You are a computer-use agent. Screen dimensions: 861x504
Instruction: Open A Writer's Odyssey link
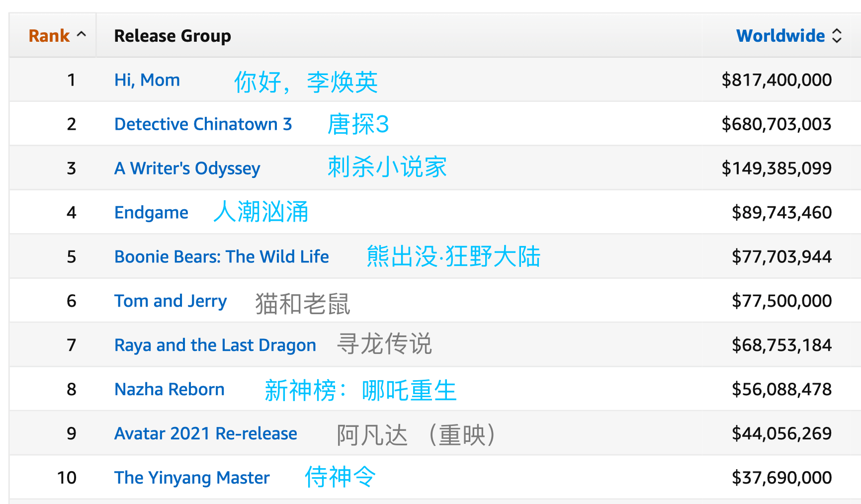click(x=187, y=168)
